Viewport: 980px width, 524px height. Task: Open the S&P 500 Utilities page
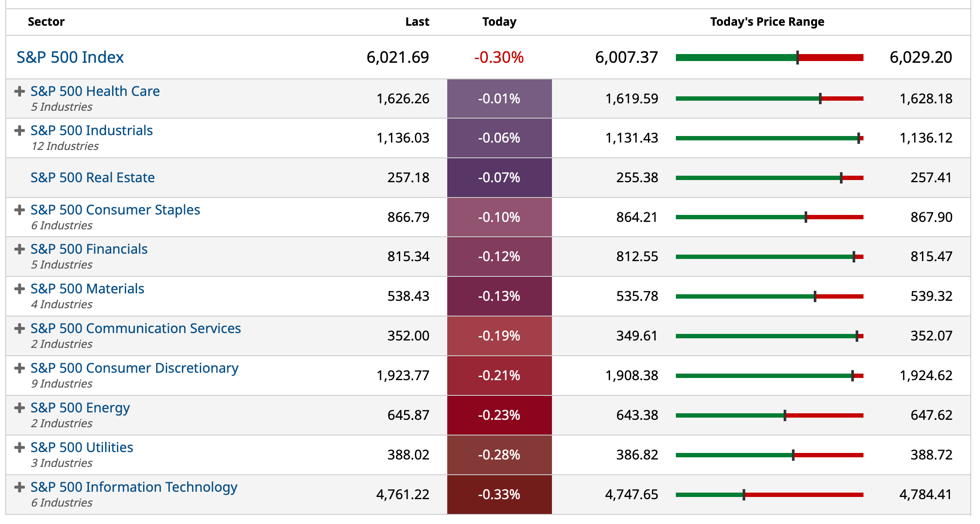[82, 447]
